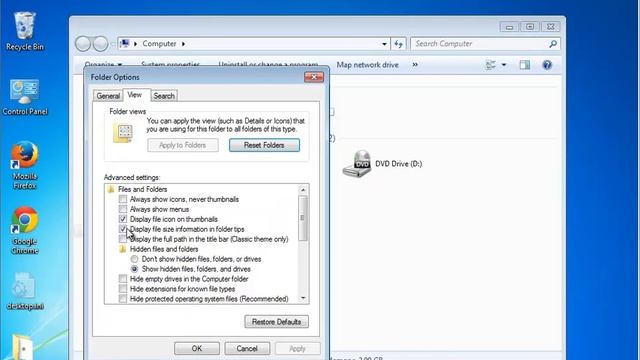Open the Recycle Bin desktop icon
The image size is (640, 360).
[x=24, y=31]
